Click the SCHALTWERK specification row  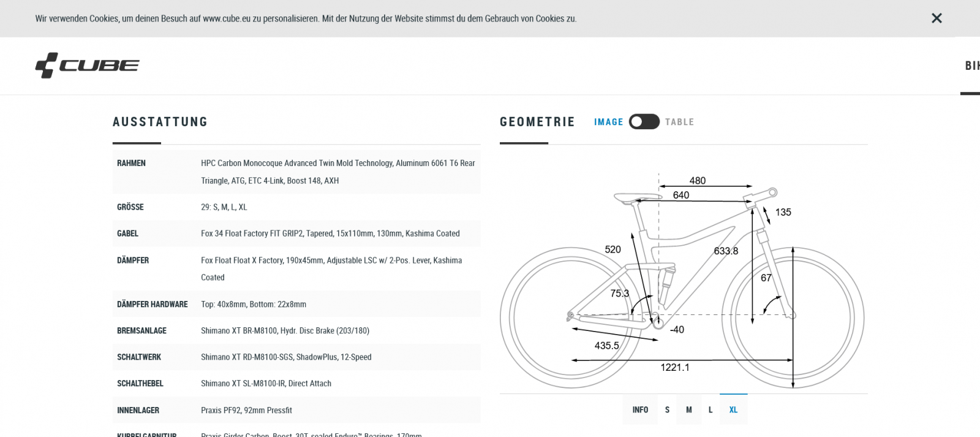point(296,357)
